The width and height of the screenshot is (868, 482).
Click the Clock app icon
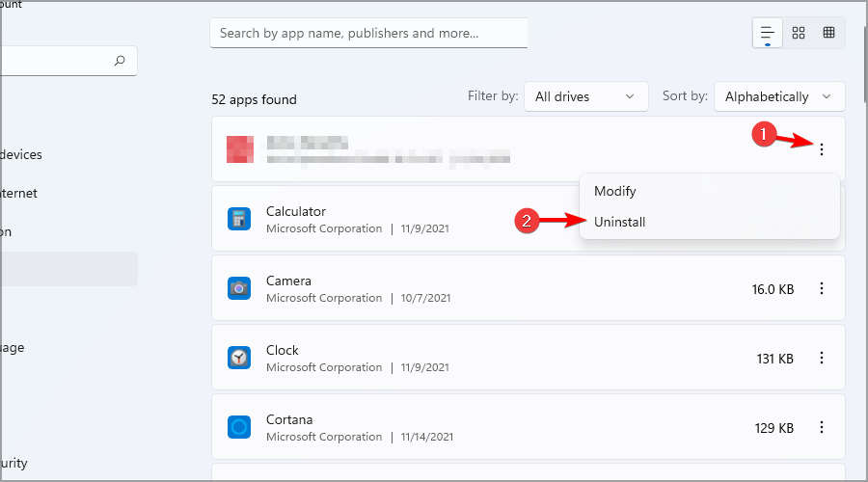click(x=239, y=358)
